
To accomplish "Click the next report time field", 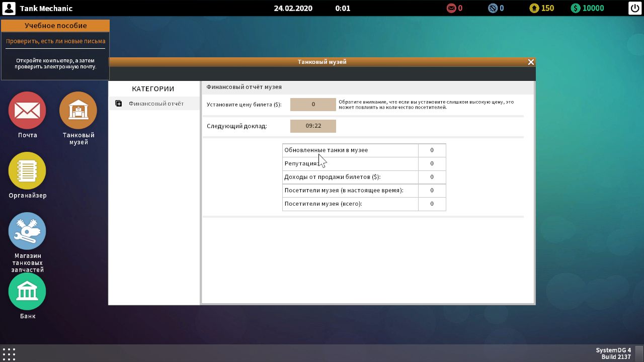I will point(313,126).
